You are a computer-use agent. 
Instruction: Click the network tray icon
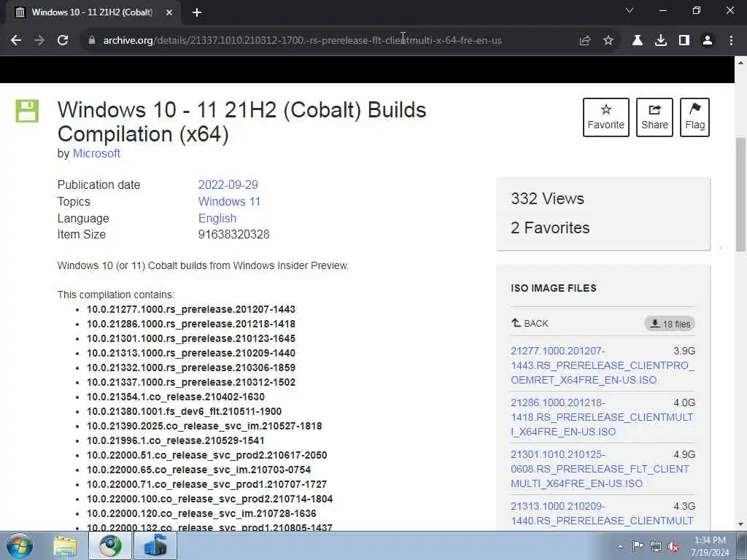[656, 547]
